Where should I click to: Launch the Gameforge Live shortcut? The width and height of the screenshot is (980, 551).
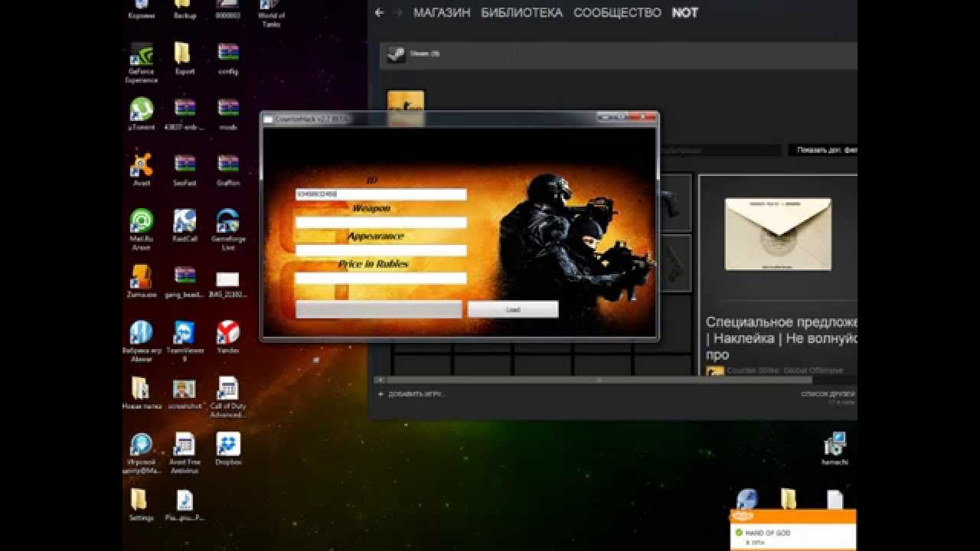point(228,230)
